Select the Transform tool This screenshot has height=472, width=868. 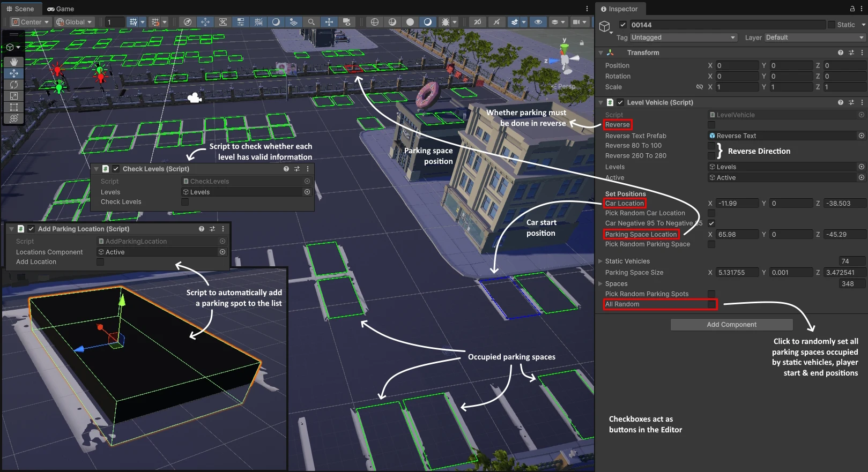tap(14, 118)
